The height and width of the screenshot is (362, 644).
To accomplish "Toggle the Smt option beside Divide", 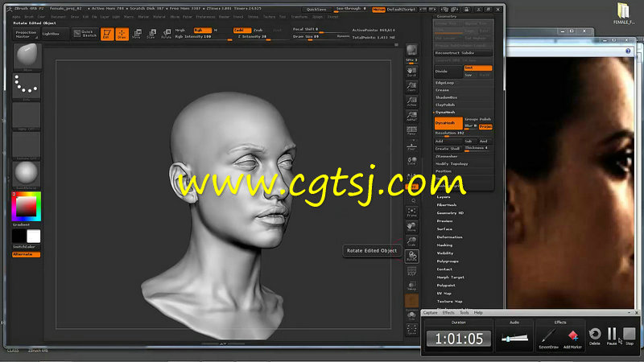I will (477, 68).
